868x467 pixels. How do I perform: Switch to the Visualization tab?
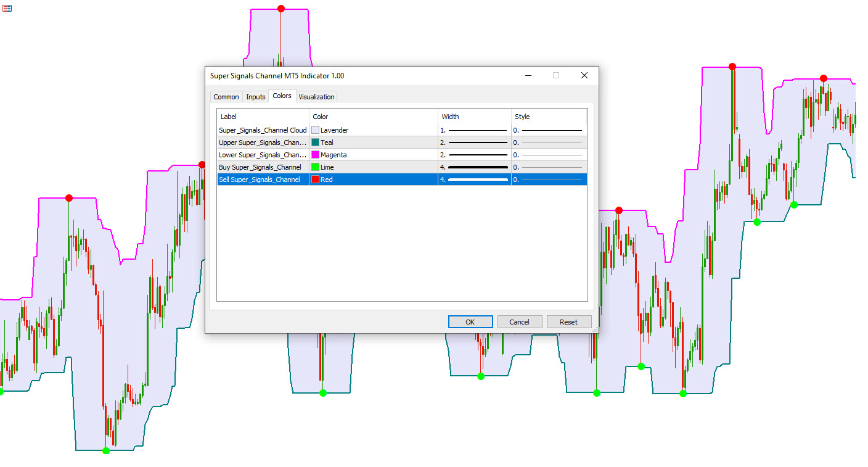[x=316, y=97]
